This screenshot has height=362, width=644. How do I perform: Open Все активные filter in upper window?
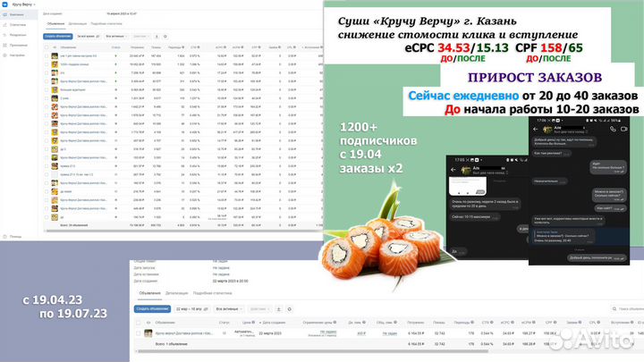pyautogui.click(x=116, y=37)
